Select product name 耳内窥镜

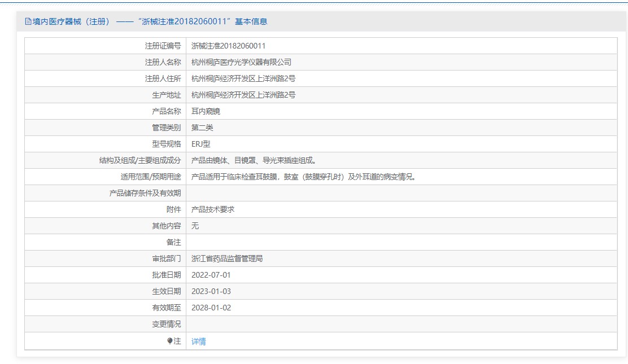206,111
